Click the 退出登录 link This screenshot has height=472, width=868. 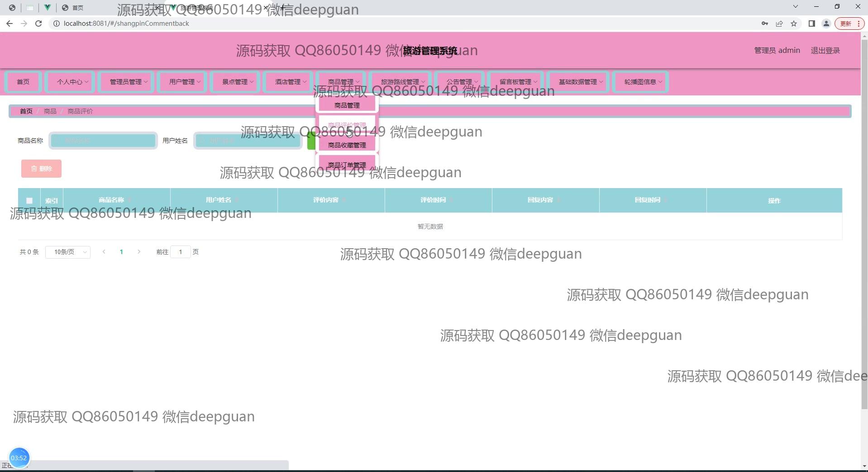tap(825, 50)
